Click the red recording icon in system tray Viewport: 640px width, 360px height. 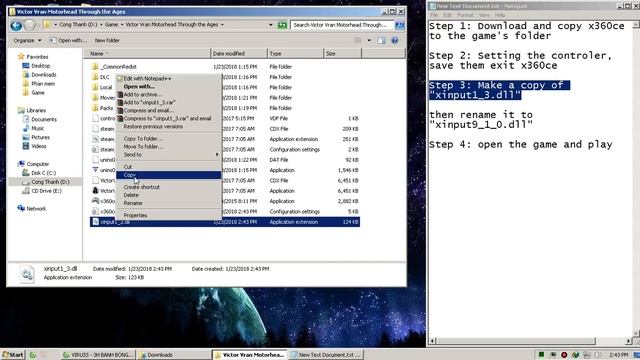pos(564,355)
